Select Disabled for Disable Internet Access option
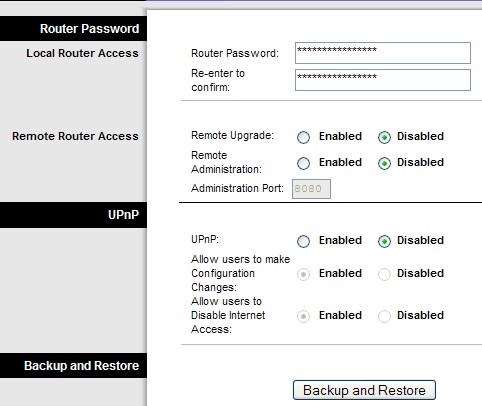 [384, 316]
